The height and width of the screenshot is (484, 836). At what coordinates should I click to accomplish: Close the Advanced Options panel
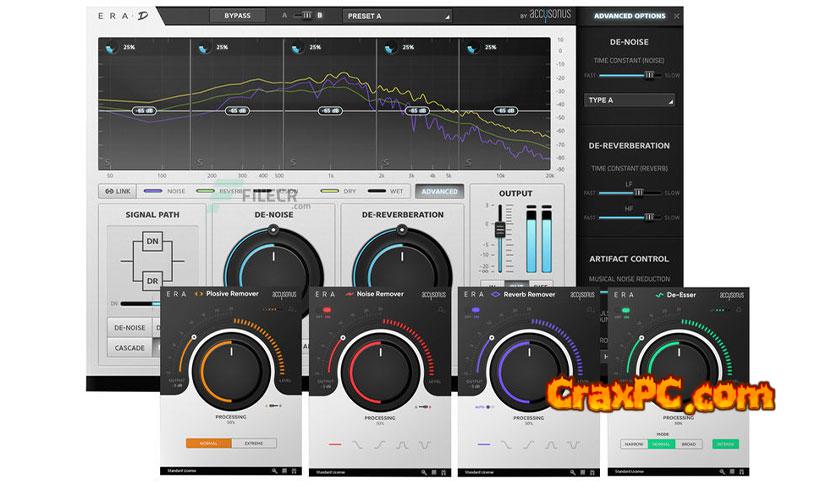pos(677,17)
